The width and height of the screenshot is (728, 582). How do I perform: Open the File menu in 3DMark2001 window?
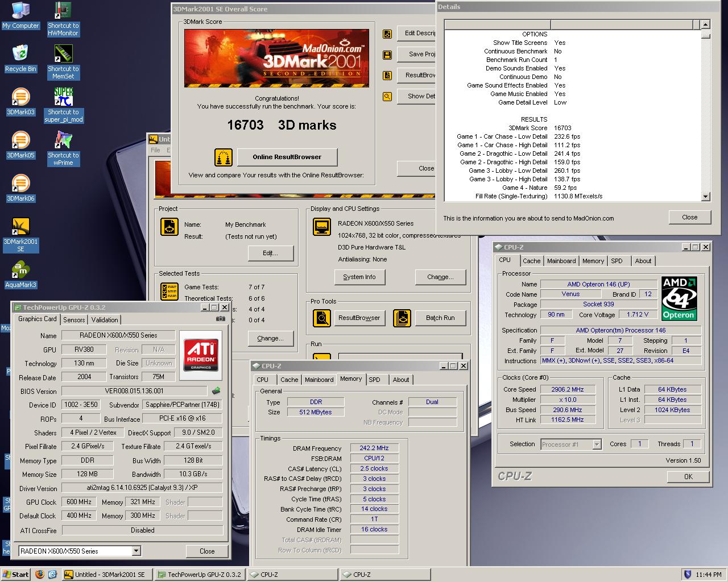pyautogui.click(x=155, y=150)
